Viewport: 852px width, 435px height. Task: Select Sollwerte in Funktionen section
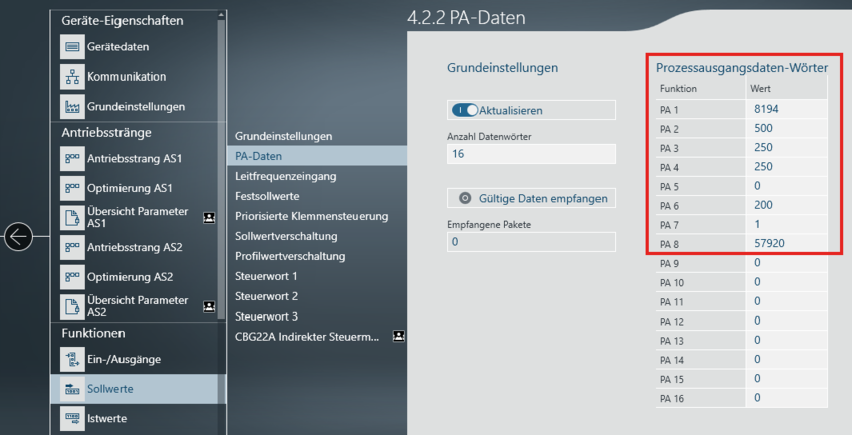110,388
